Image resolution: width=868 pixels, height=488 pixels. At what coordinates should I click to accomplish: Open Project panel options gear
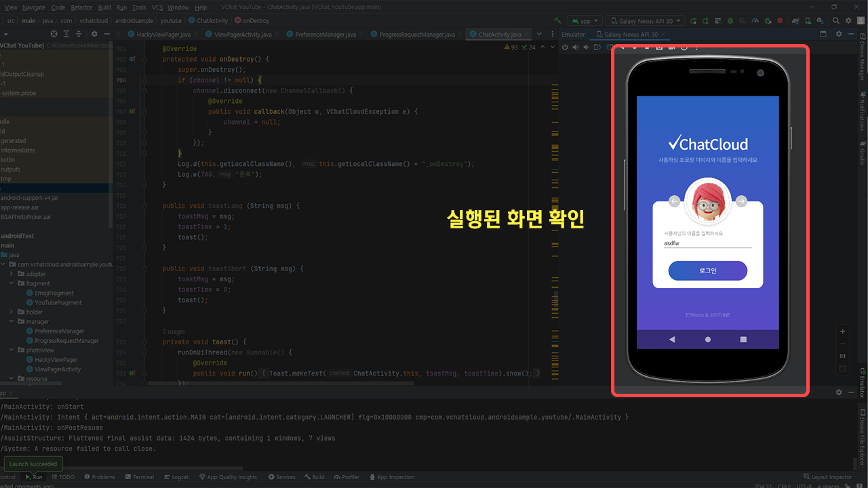point(96,34)
